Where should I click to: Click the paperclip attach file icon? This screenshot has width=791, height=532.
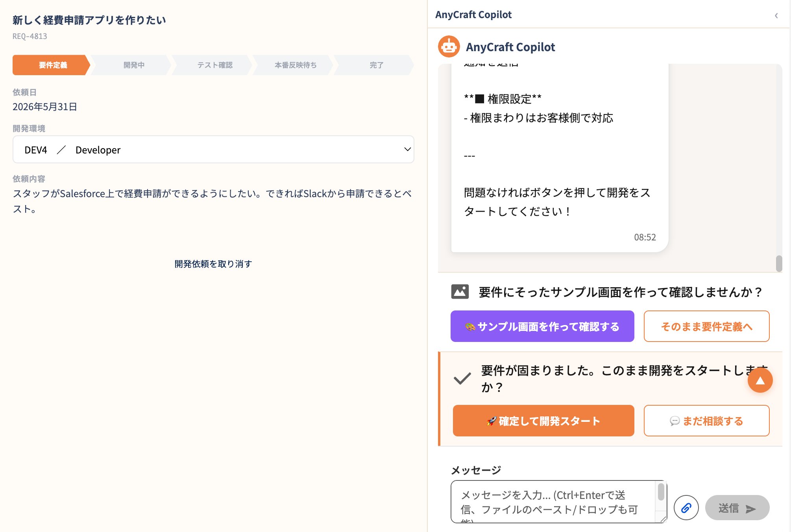point(686,508)
